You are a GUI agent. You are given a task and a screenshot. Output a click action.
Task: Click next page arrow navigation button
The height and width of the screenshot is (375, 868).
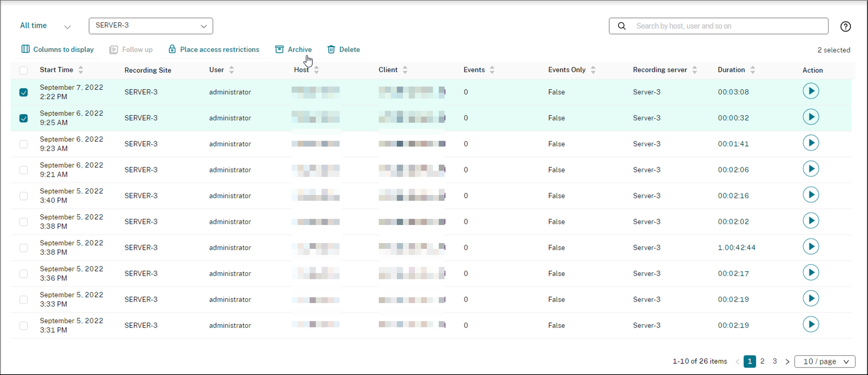click(788, 361)
